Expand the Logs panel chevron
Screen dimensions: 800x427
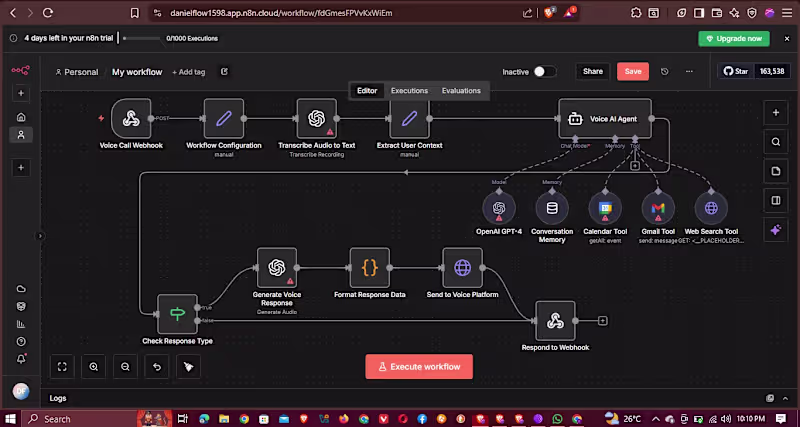pos(786,398)
